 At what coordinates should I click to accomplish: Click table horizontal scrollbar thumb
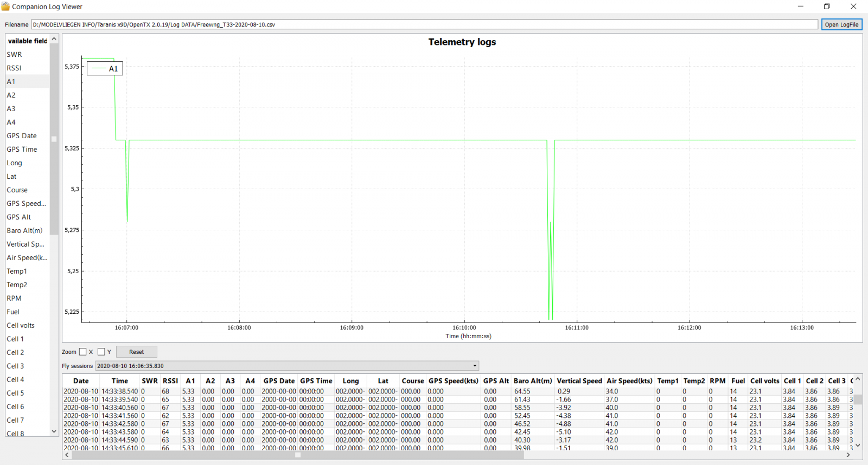point(298,455)
